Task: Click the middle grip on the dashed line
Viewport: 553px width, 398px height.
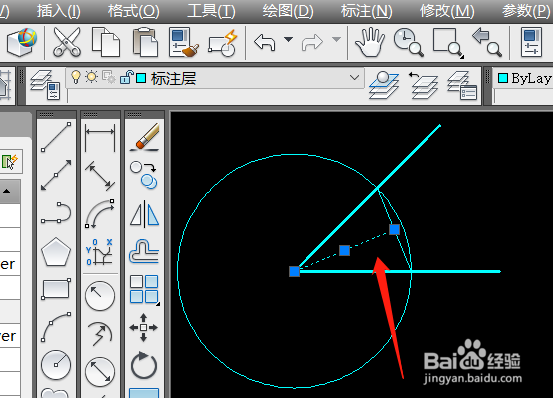Action: [344, 251]
